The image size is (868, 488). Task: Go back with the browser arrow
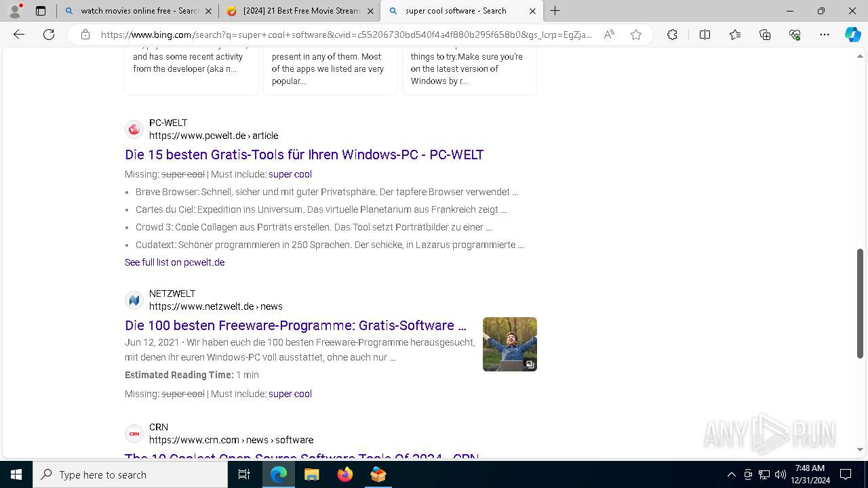pyautogui.click(x=19, y=35)
